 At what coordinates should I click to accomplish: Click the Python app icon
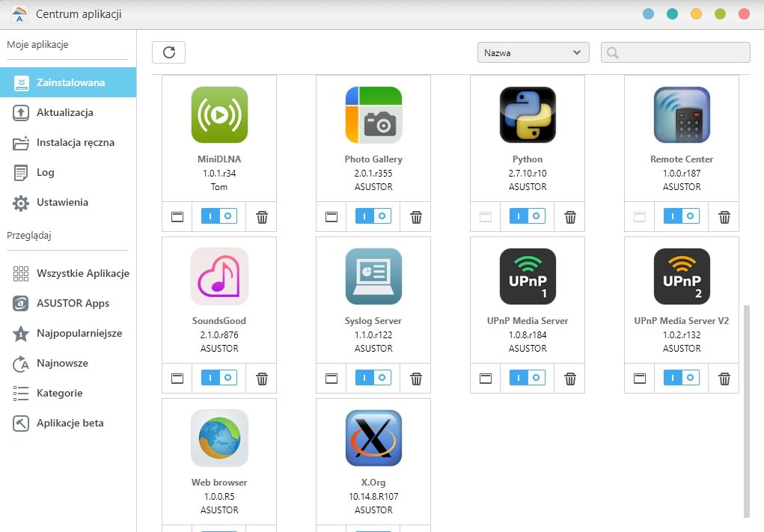[x=528, y=115]
